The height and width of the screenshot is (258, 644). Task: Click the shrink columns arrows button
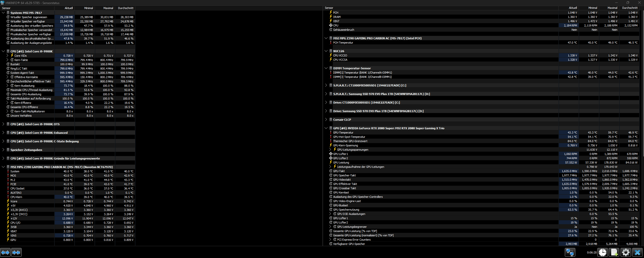(x=16, y=252)
